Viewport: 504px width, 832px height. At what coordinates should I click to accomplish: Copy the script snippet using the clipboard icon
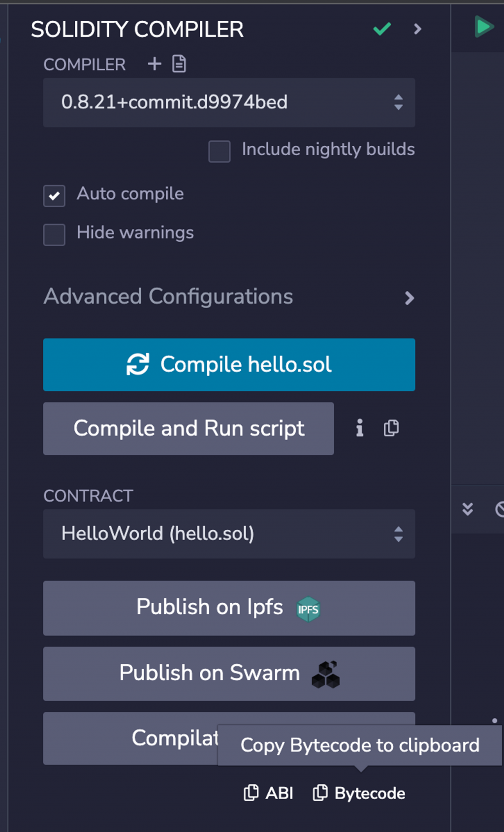[391, 428]
